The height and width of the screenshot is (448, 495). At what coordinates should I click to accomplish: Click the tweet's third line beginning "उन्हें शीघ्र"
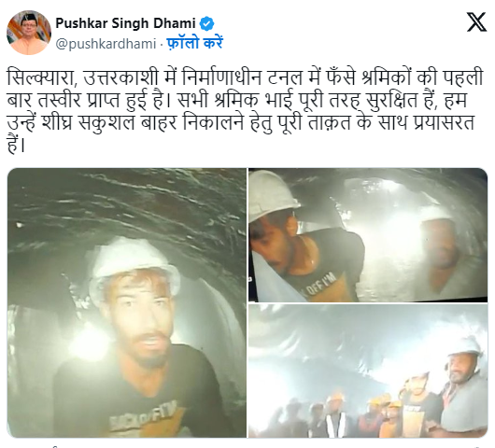pos(240,122)
